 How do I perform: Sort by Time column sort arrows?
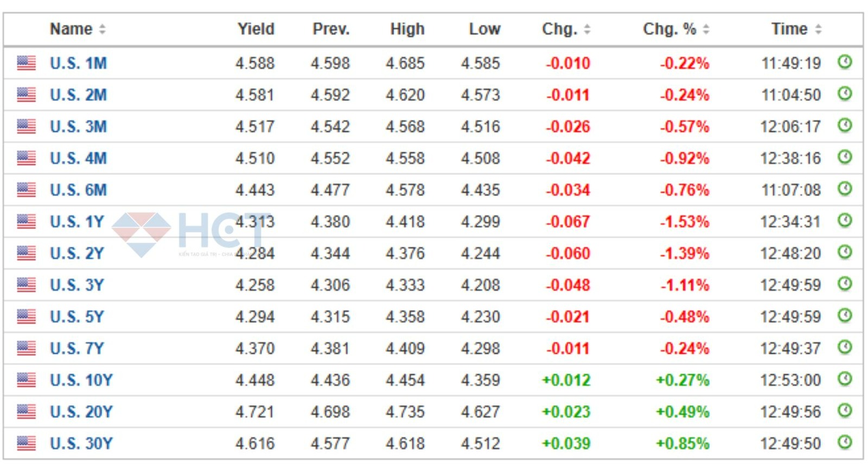point(818,29)
